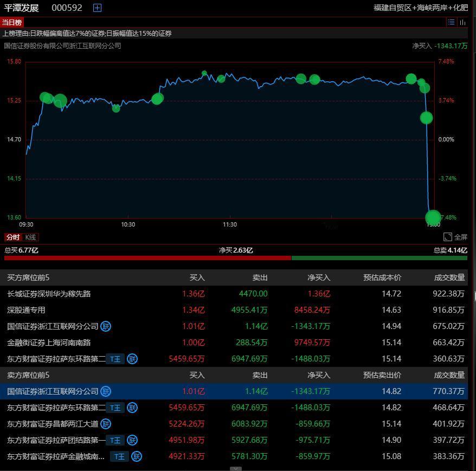Viewport: 476px width, 471px height.
Task: Click green 总卖 portion of buy/sell bar
Action: (379, 258)
